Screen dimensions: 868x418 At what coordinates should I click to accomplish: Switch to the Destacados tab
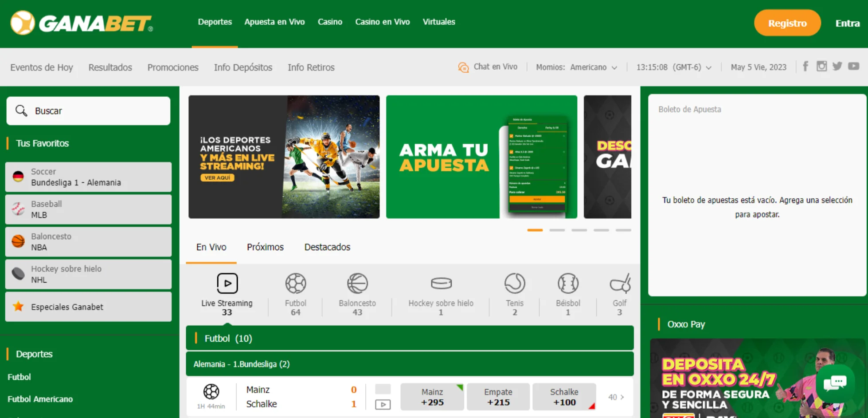pos(327,247)
